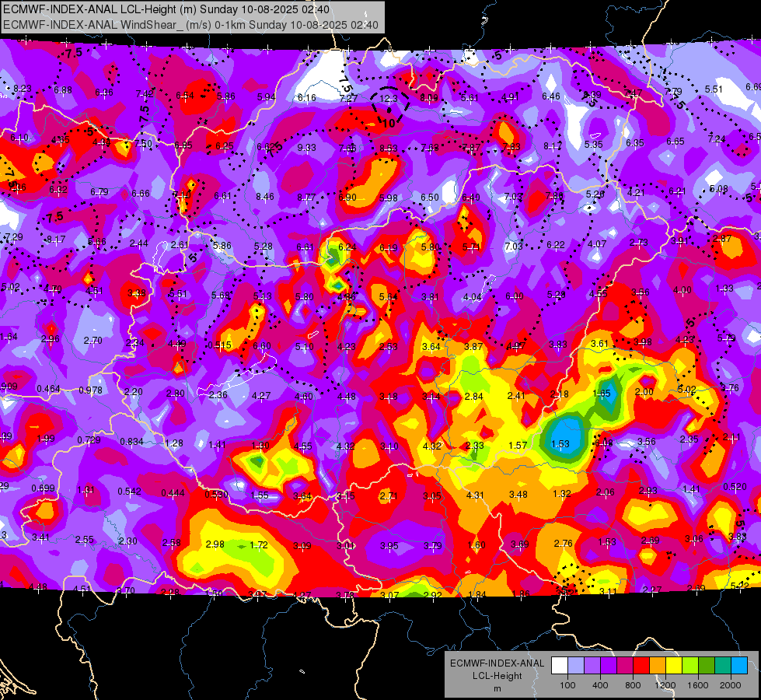Click the 0.834 grid value
The height and width of the screenshot is (700, 761).
coord(131,442)
